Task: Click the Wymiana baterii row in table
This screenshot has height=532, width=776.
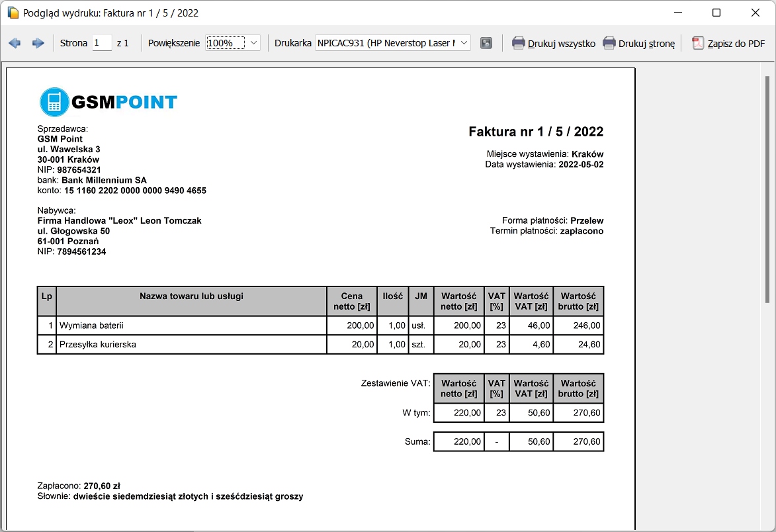Action: [191, 326]
